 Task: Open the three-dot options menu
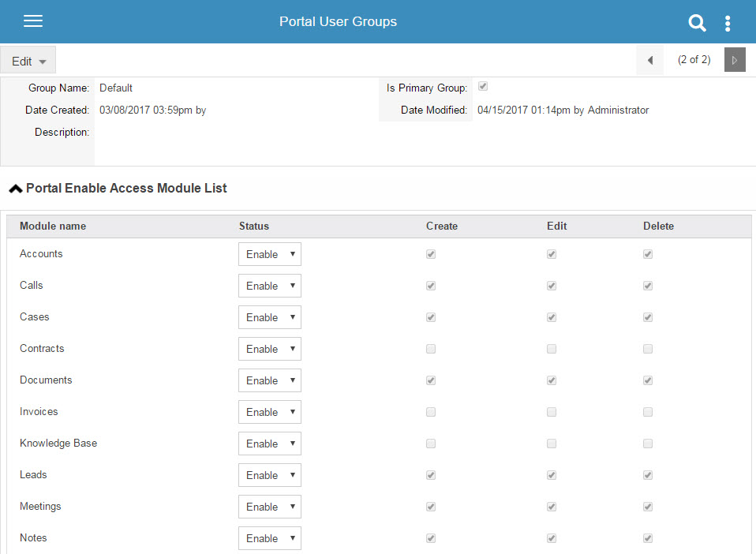[728, 23]
